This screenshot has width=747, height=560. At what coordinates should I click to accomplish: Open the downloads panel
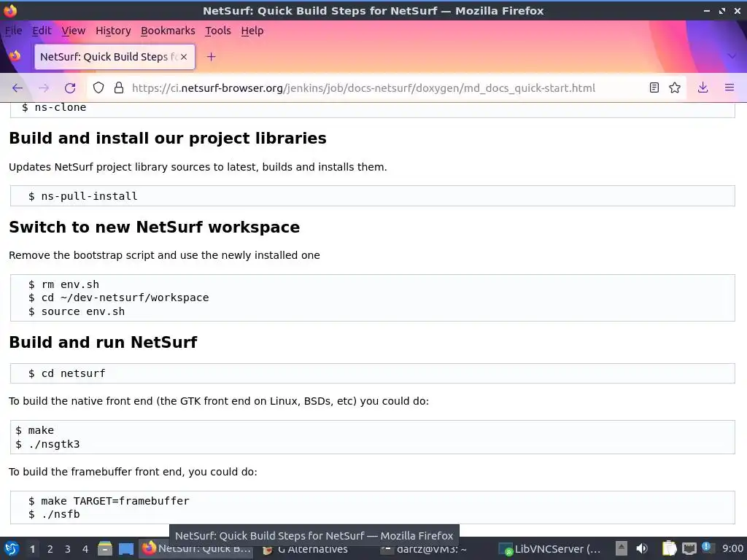point(703,87)
